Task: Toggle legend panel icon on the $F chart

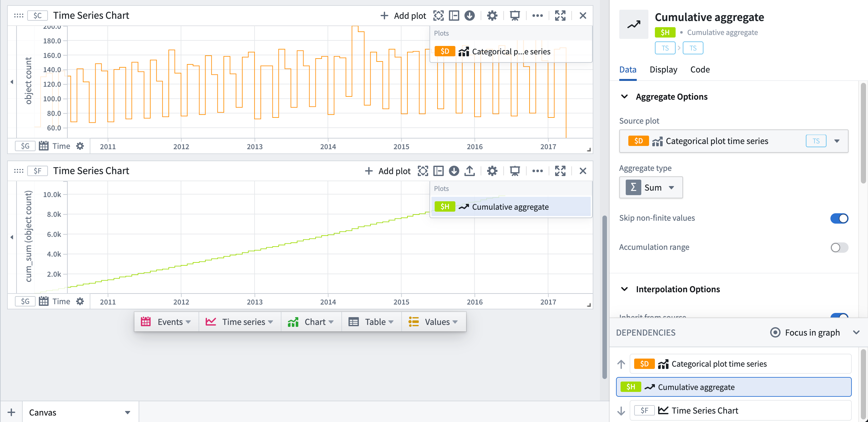Action: coord(439,171)
